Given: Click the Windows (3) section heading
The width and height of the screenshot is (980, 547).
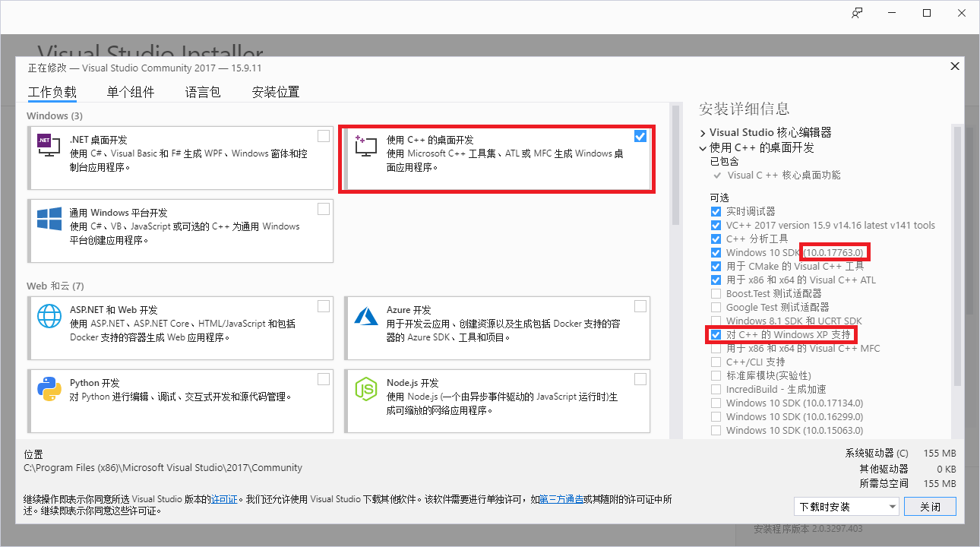Looking at the screenshot, I should tap(55, 116).
